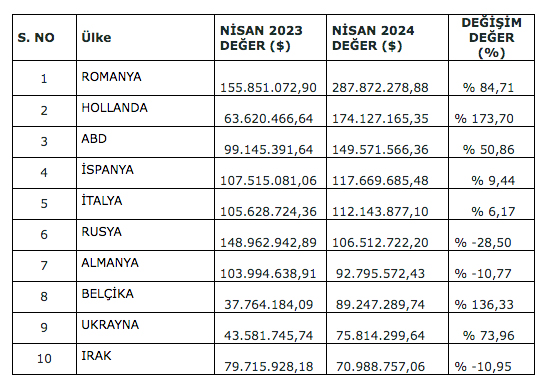
Task: Select ALMANYA 2024 value 92.795.572,43
Action: pyautogui.click(x=380, y=274)
